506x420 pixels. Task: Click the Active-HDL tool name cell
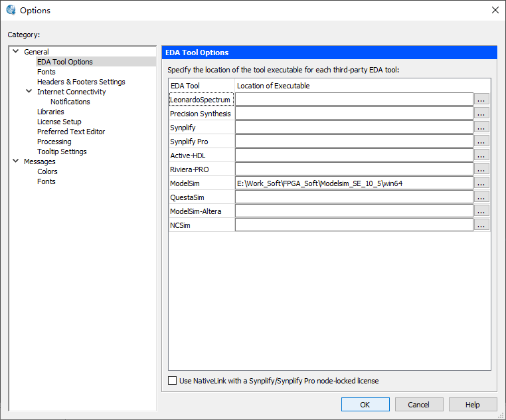pyautogui.click(x=201, y=156)
